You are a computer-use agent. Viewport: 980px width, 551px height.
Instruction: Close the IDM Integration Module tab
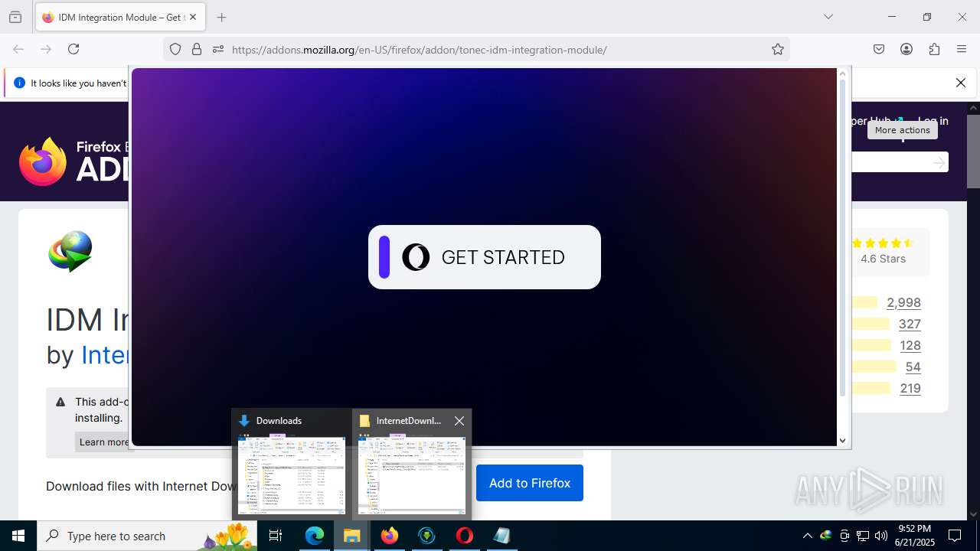tap(193, 17)
